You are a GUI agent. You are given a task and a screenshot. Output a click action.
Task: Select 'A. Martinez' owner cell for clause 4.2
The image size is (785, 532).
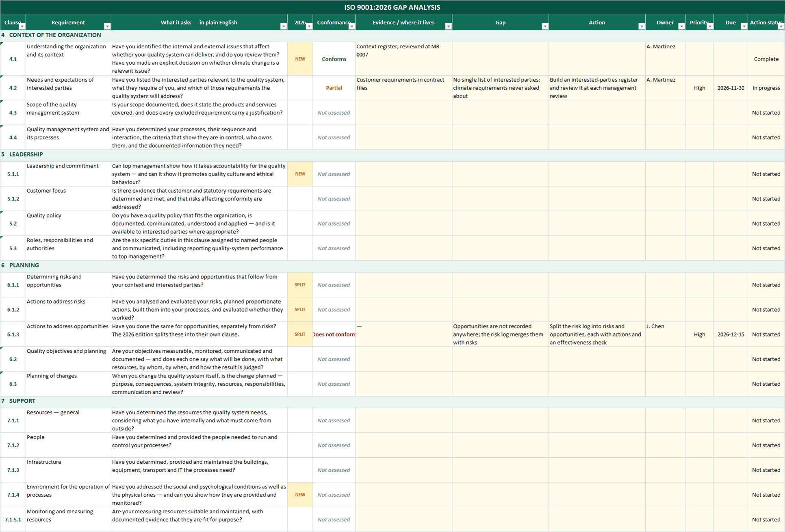(x=665, y=88)
